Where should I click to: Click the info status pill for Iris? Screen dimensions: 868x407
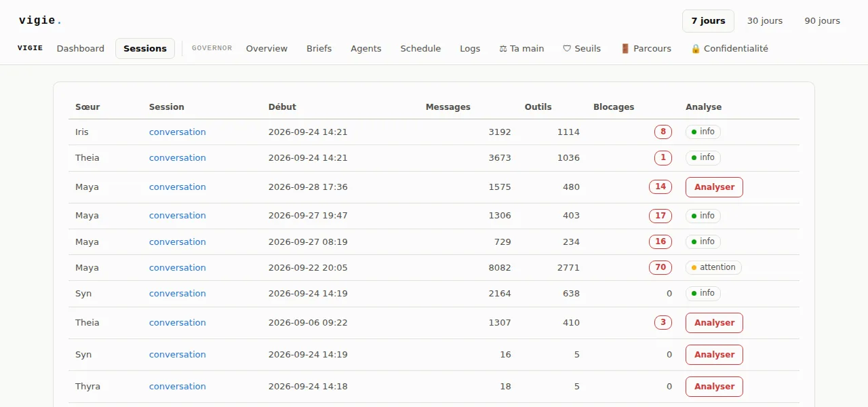(703, 132)
